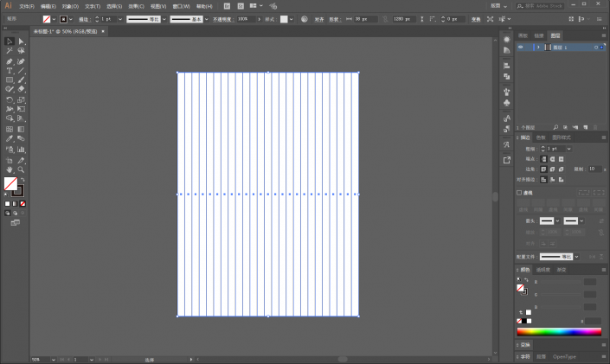Open the Window (W) menu
The image size is (610, 364).
click(182, 7)
